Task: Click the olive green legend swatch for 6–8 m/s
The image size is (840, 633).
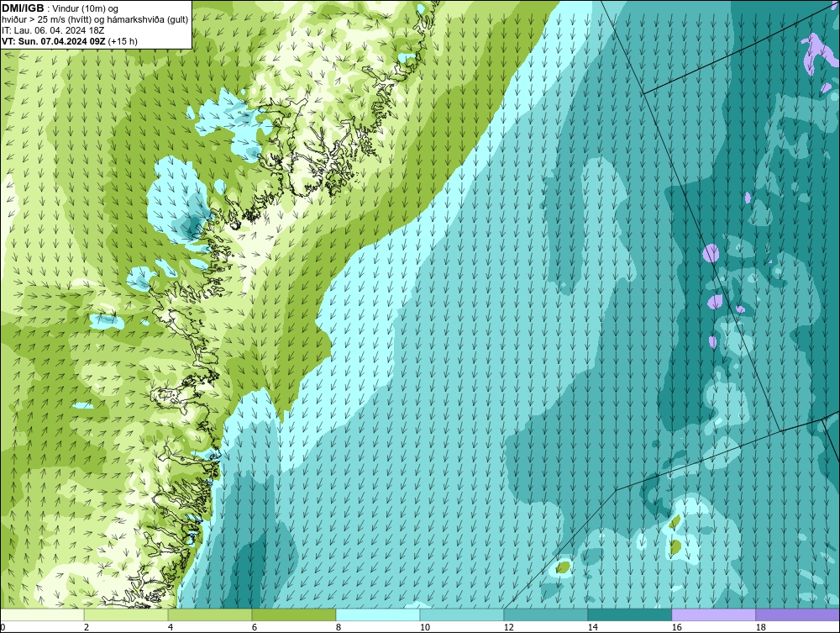Action: coord(294,615)
